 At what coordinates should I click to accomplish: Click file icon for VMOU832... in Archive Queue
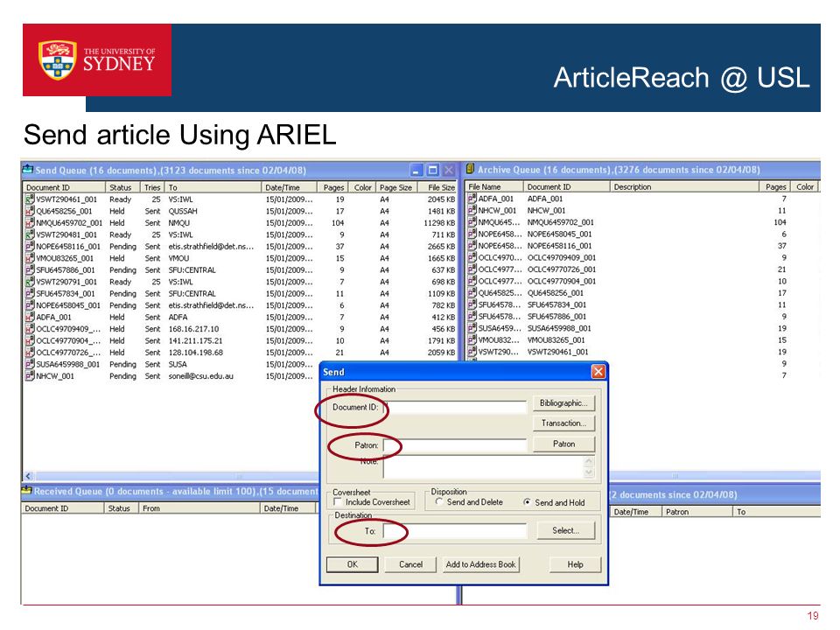click(472, 339)
